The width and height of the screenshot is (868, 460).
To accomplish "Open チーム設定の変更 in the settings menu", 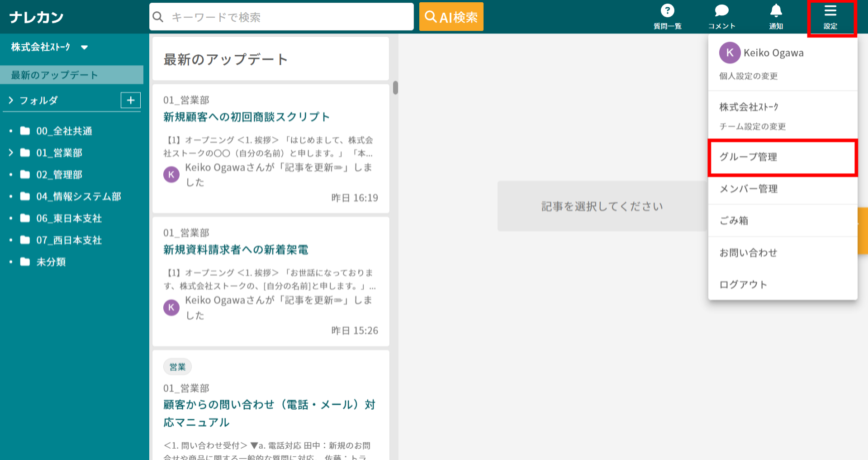I will pyautogui.click(x=752, y=126).
